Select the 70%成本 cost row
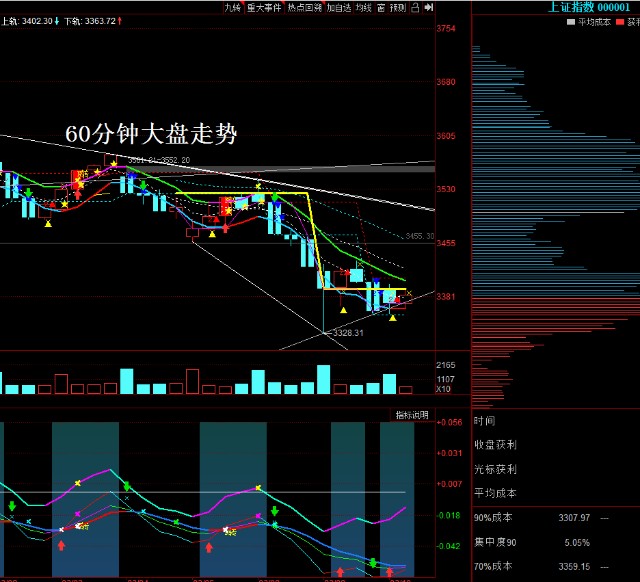Viewport: 640px width, 582px height. 555,566
